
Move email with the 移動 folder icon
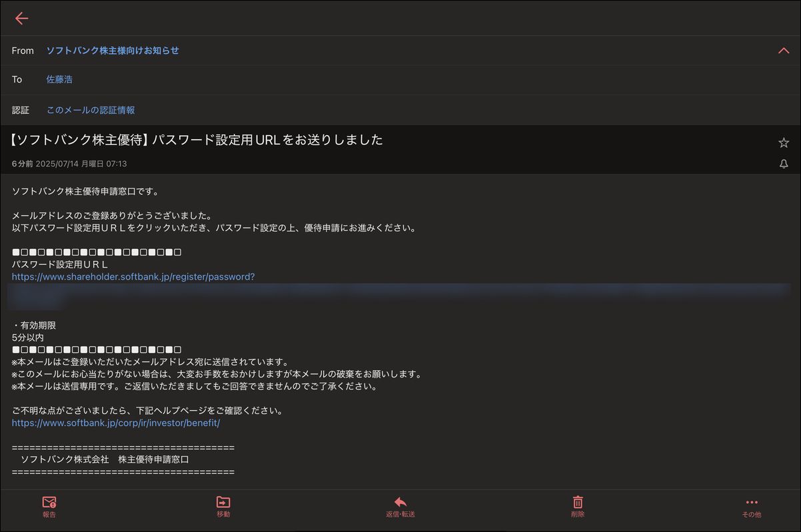[x=223, y=507]
